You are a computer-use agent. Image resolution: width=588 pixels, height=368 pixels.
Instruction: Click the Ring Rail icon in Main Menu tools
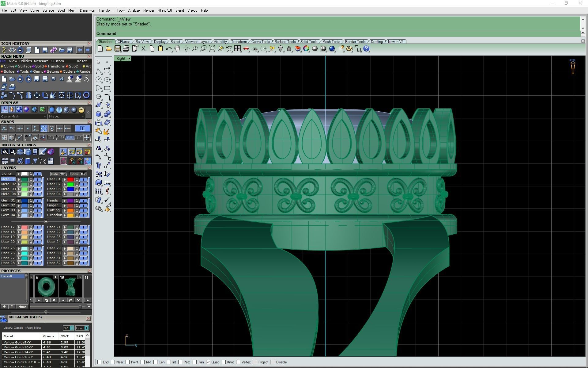[x=87, y=95]
